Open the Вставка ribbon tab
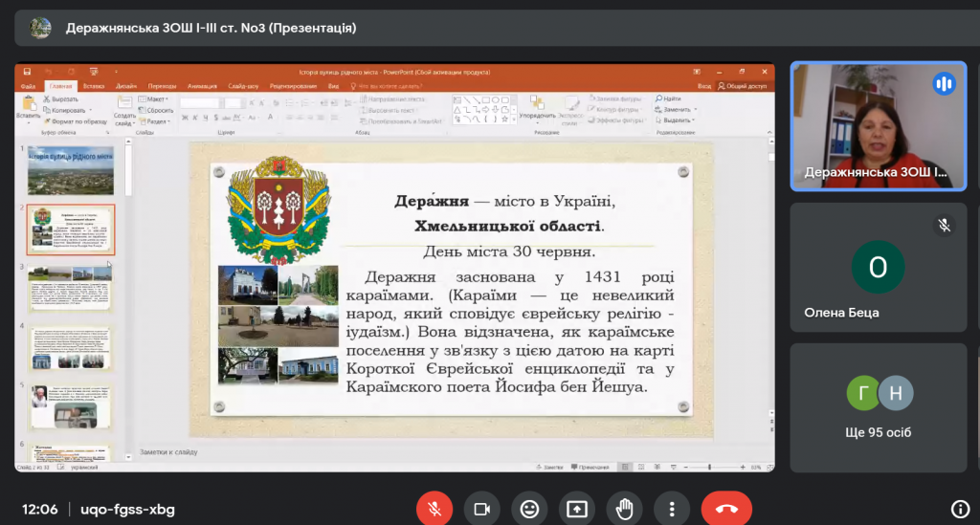The height and width of the screenshot is (525, 980). pyautogui.click(x=94, y=86)
